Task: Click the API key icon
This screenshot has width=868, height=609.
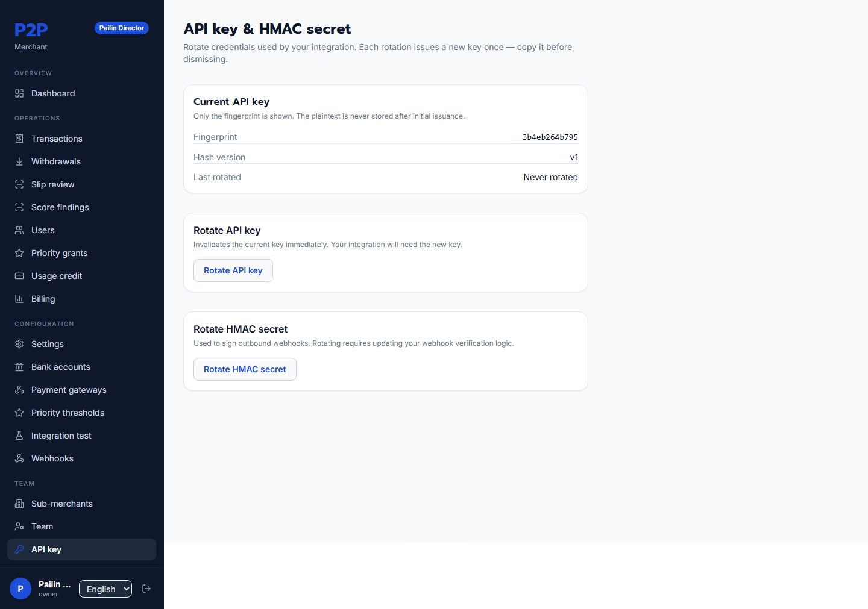Action: point(19,549)
